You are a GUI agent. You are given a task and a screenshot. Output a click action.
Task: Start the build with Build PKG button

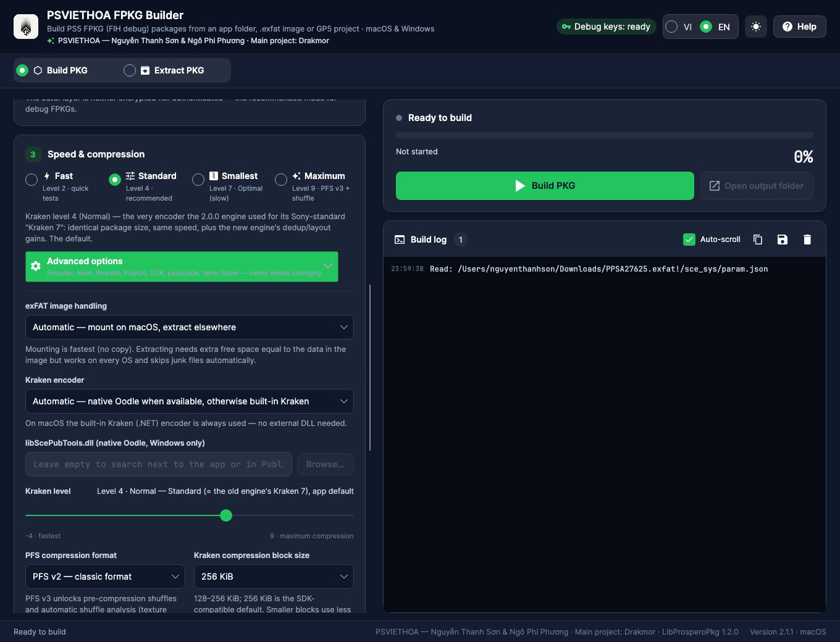click(x=545, y=186)
